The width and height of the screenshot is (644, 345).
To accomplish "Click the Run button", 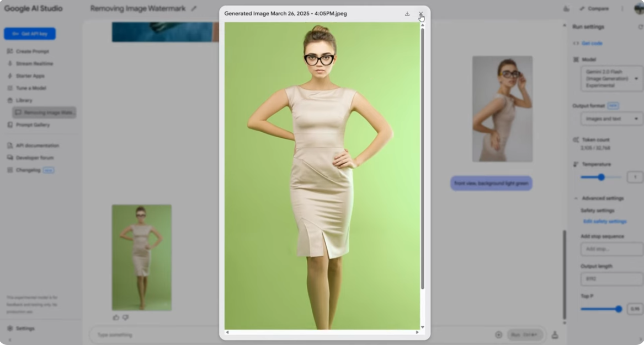I will [x=525, y=335].
